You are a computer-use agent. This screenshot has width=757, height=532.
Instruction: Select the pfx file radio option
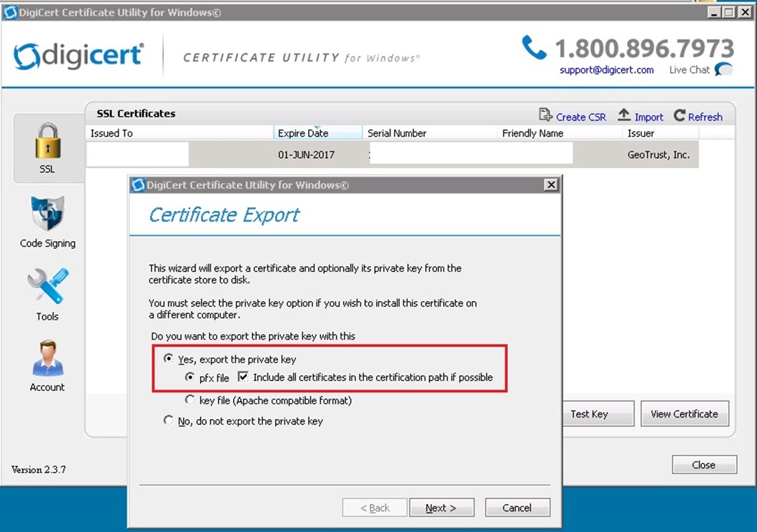click(x=189, y=377)
